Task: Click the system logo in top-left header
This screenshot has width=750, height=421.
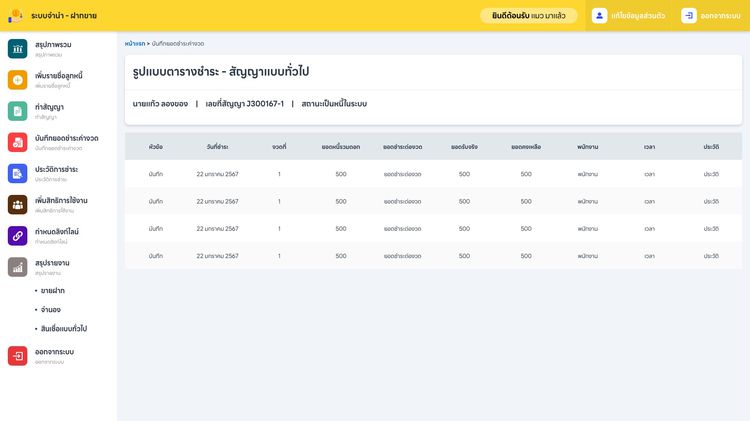Action: pyautogui.click(x=15, y=16)
